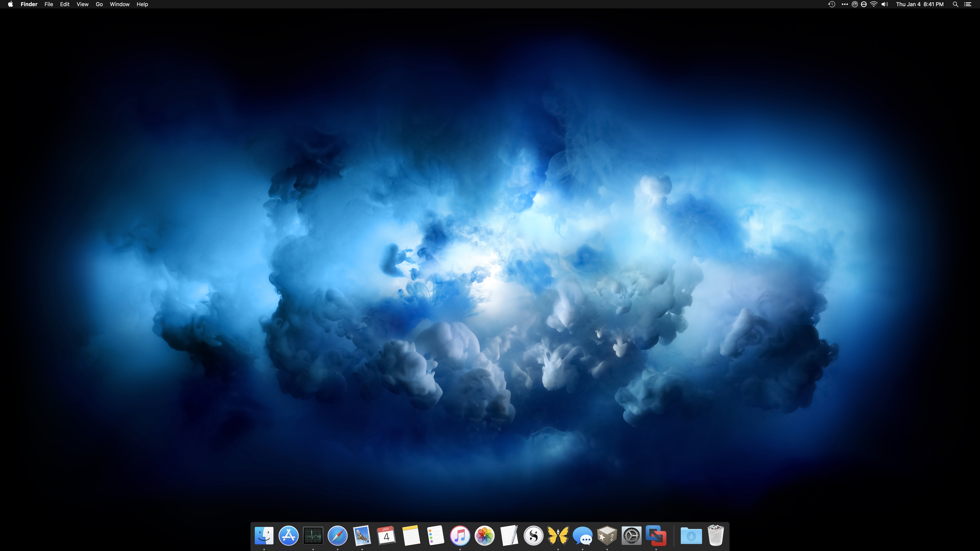Open Activity Monitor in the Dock
The image size is (980, 551).
pos(313,536)
